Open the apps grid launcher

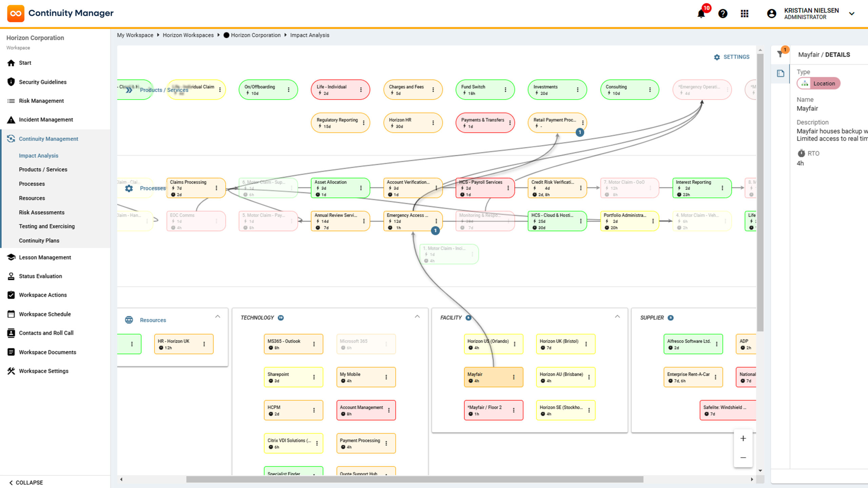744,14
